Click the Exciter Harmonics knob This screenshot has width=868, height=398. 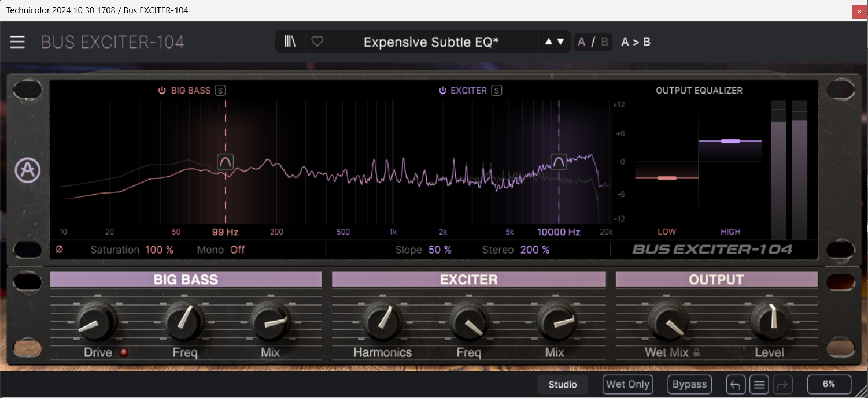tap(383, 321)
